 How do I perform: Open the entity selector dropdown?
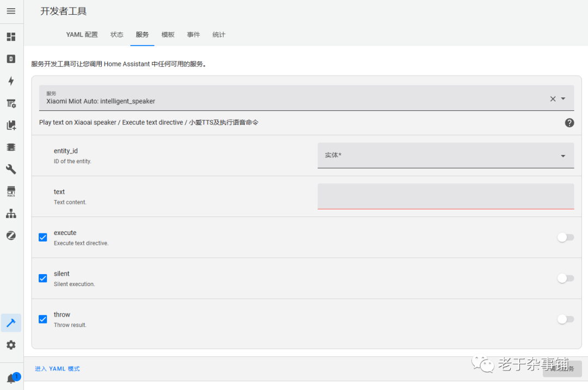tap(445, 156)
